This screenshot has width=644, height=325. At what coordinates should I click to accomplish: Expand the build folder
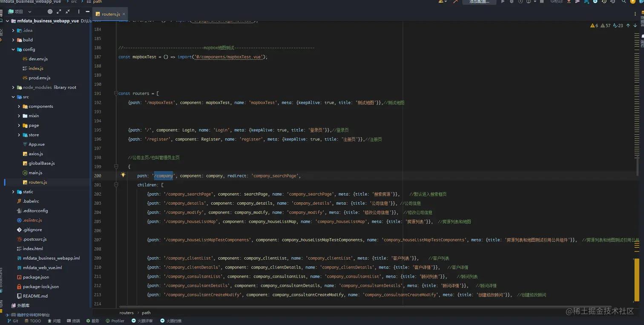point(13,40)
